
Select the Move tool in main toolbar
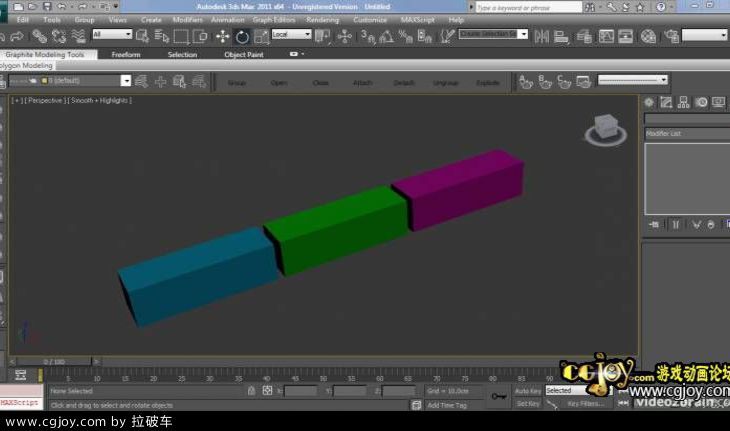tap(222, 36)
